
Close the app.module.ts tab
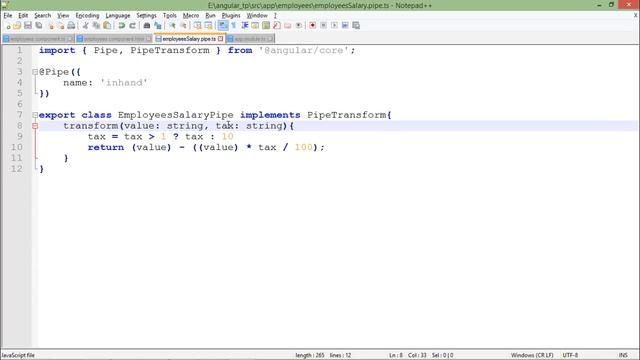(270, 39)
